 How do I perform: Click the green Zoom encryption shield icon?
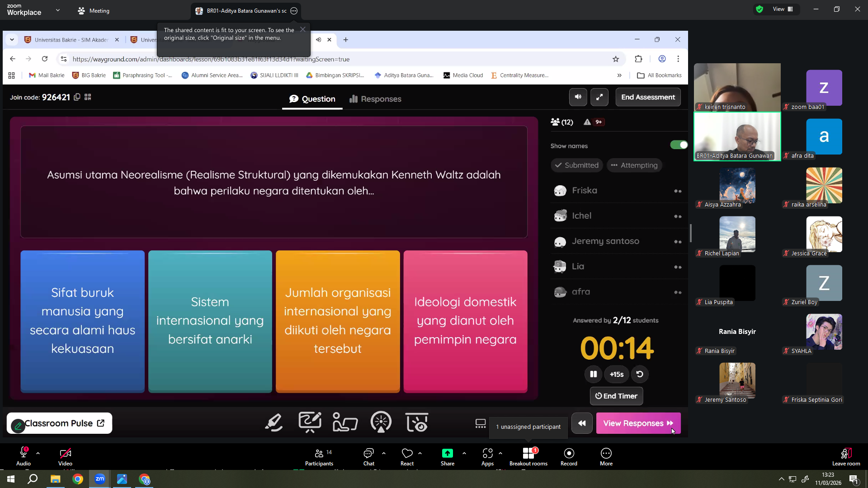pos(759,9)
